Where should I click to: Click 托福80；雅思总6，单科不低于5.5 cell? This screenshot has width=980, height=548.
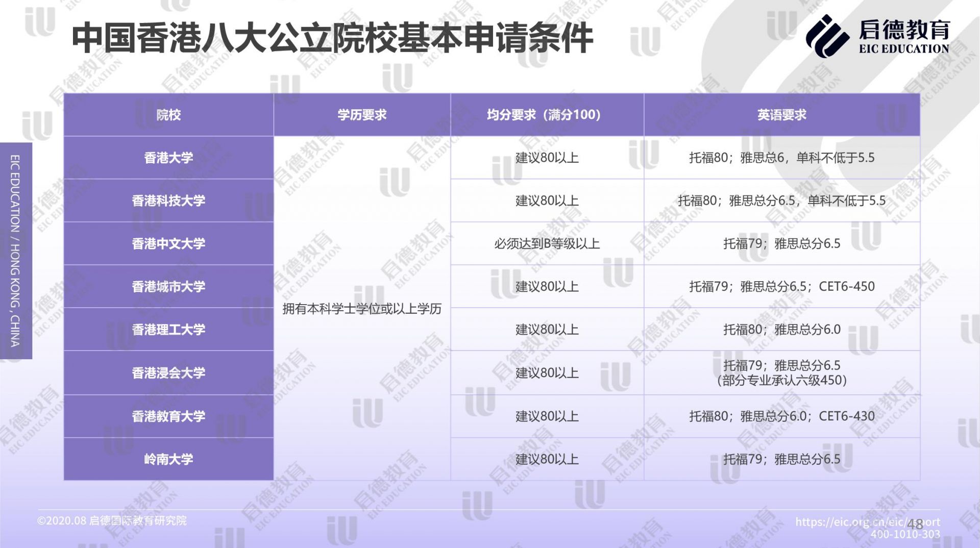click(x=782, y=158)
